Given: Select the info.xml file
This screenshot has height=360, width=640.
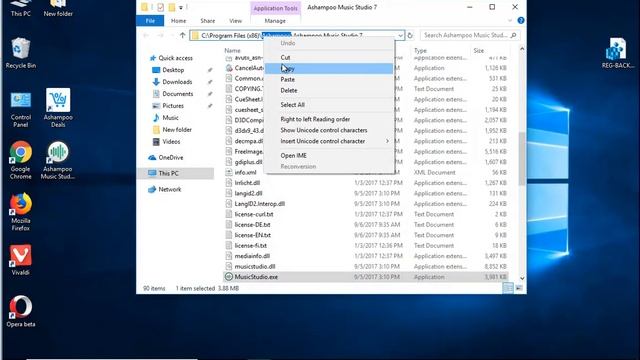Looking at the screenshot, I should pyautogui.click(x=245, y=173).
